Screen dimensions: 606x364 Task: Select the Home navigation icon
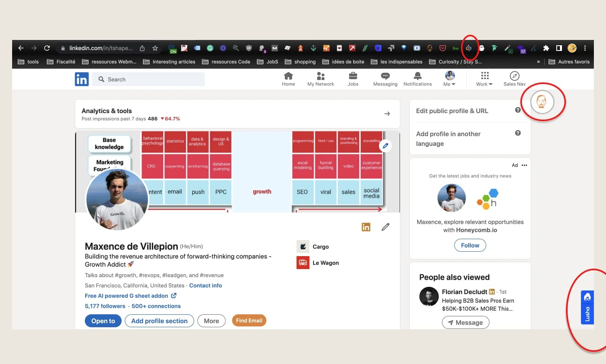pos(288,76)
